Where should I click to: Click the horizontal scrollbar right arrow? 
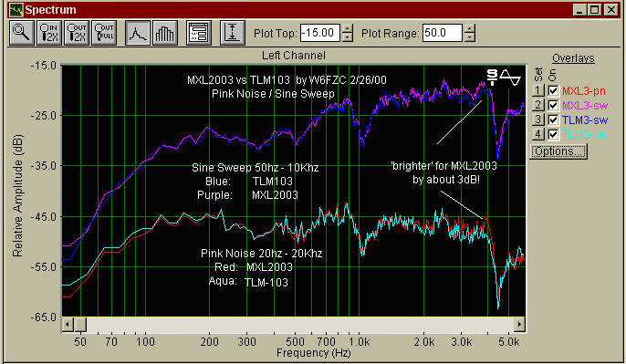pyautogui.click(x=519, y=324)
